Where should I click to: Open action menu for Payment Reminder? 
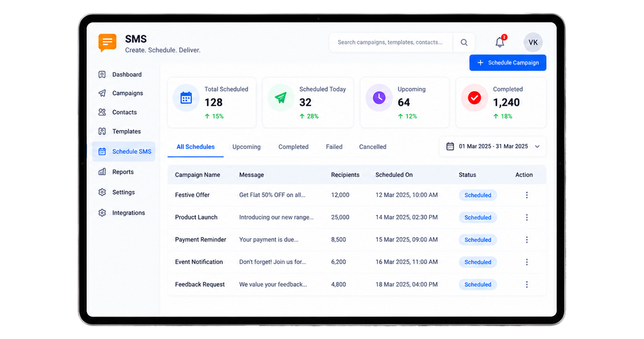pyautogui.click(x=527, y=240)
